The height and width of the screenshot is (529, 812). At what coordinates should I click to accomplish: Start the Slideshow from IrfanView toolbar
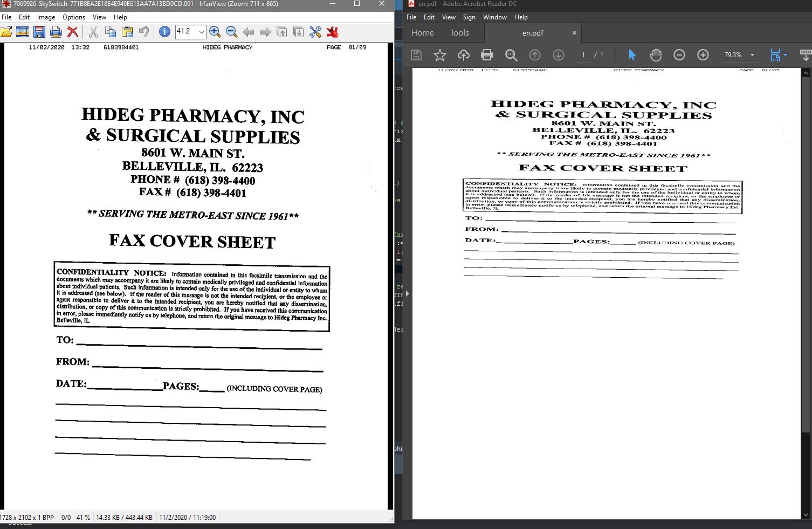(22, 32)
